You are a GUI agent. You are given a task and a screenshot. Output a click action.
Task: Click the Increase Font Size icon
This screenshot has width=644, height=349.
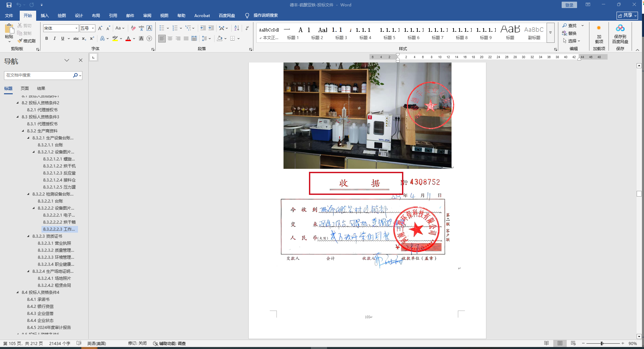pyautogui.click(x=100, y=28)
